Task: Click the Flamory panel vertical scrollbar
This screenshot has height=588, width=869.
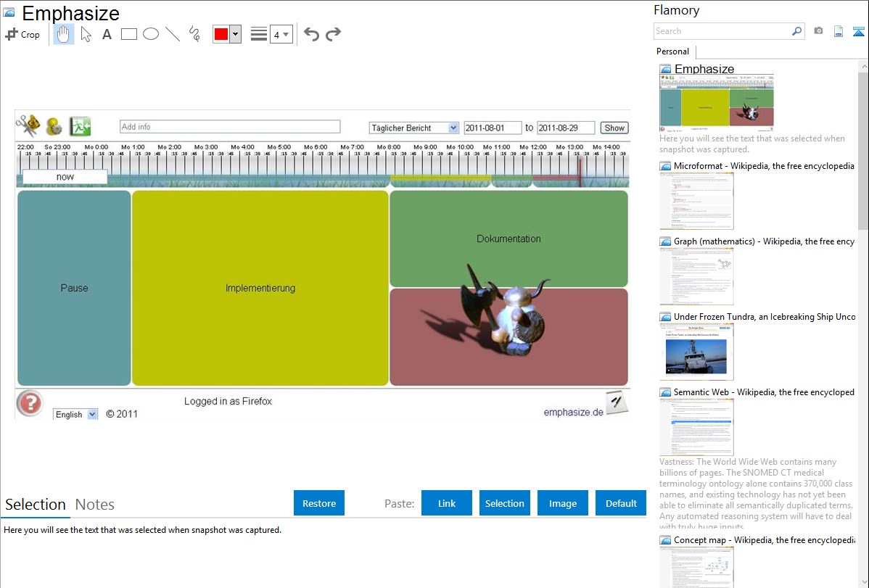Action: click(x=863, y=149)
